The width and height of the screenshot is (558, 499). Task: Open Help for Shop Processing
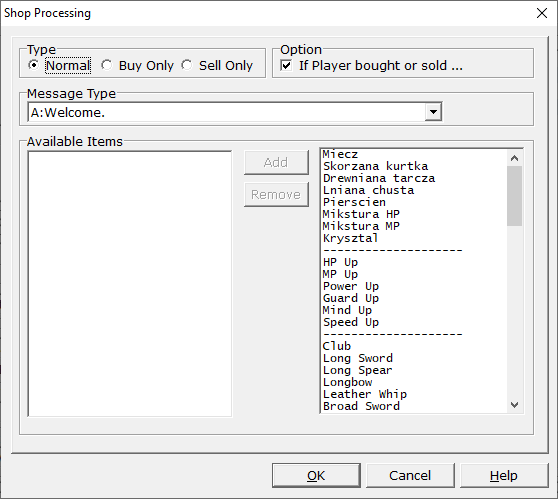(x=504, y=476)
